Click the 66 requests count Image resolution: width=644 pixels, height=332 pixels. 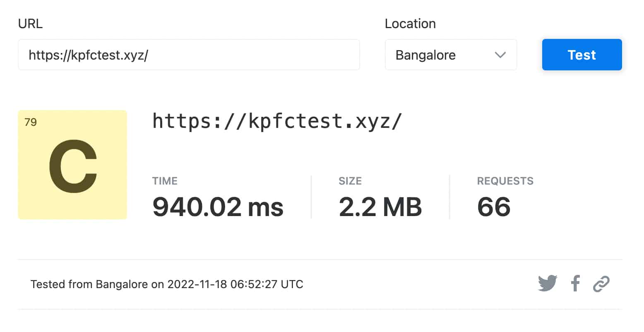[494, 207]
